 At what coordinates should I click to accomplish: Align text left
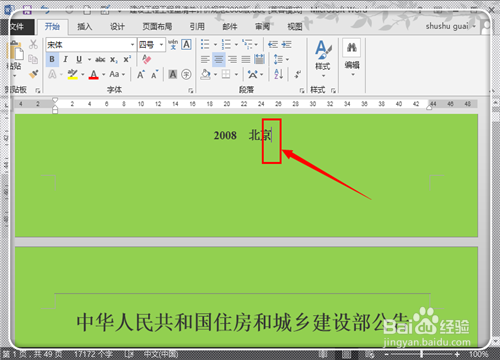coord(205,59)
